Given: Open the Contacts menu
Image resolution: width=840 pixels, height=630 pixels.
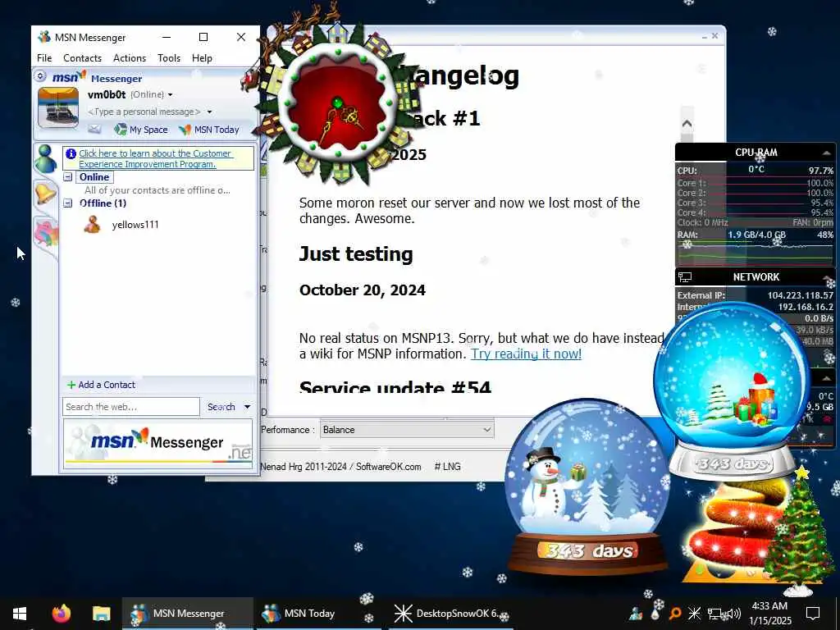Looking at the screenshot, I should [83, 58].
